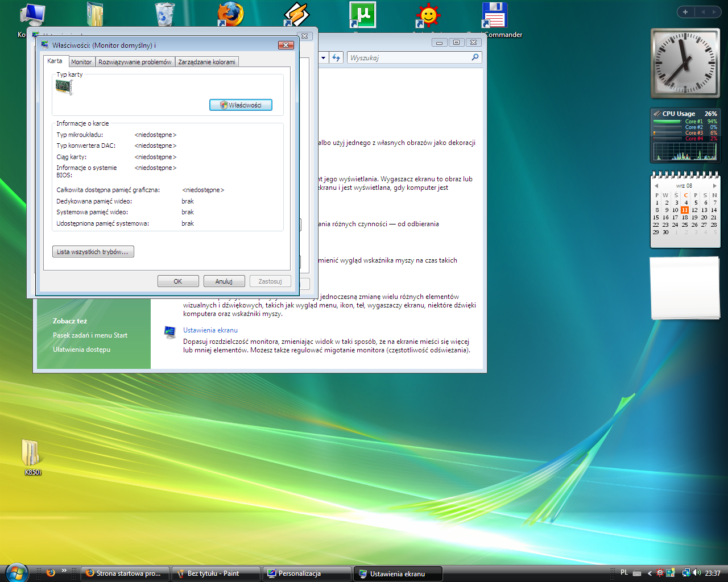
Task: Open the K850i folder on the desktop
Action: pos(32,455)
